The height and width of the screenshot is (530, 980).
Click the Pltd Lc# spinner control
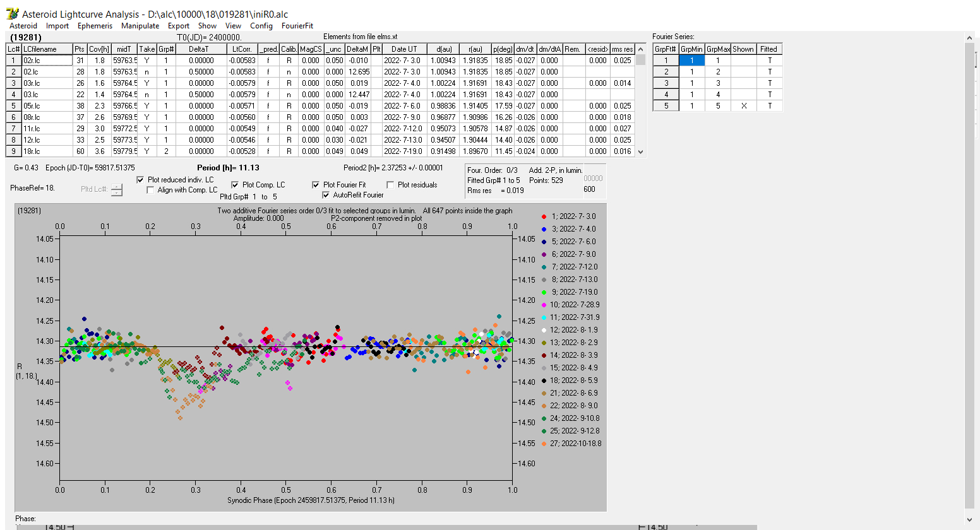(x=117, y=189)
